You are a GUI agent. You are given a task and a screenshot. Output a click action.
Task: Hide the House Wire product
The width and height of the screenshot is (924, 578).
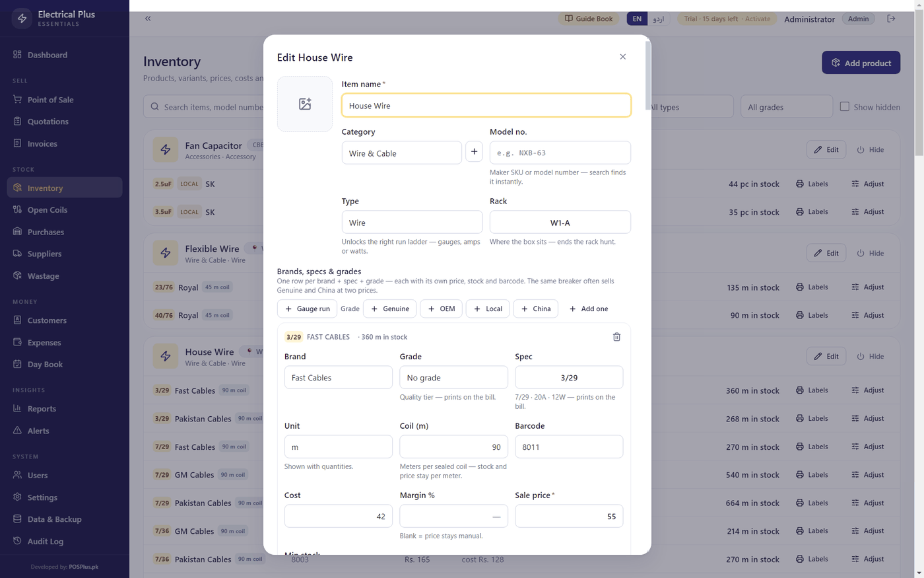click(871, 356)
